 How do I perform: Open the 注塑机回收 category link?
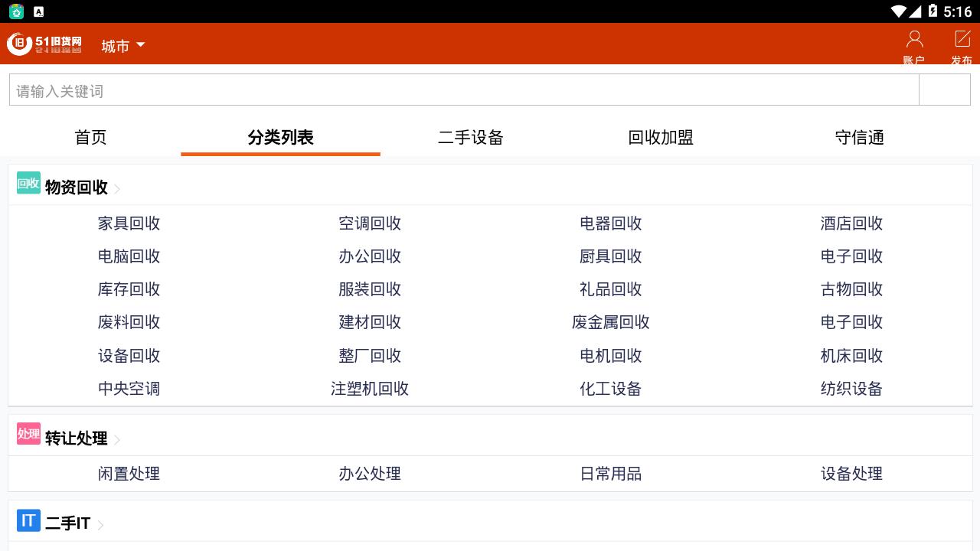(x=369, y=389)
